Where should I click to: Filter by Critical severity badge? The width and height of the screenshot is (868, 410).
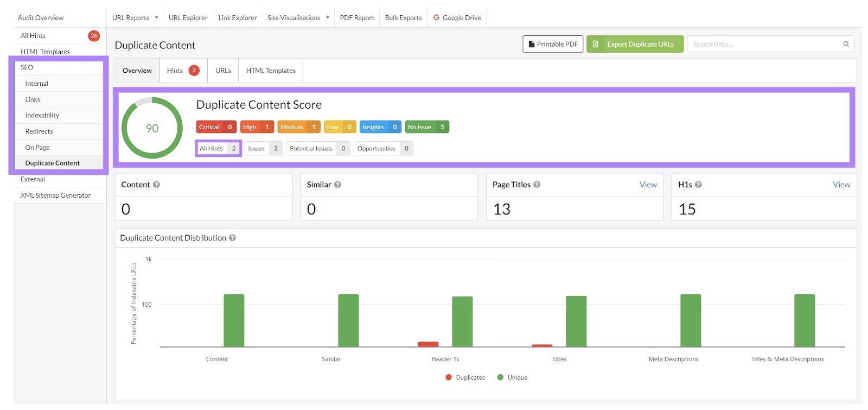(215, 127)
